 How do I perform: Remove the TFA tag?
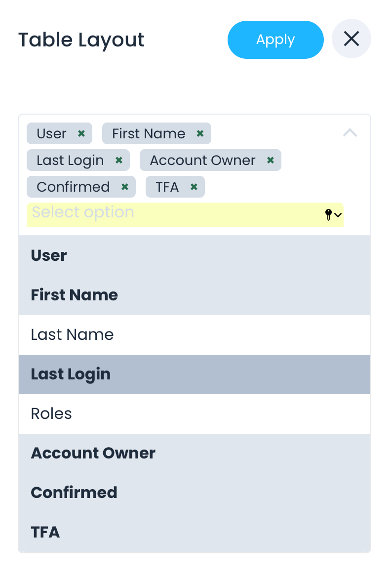coord(194,187)
